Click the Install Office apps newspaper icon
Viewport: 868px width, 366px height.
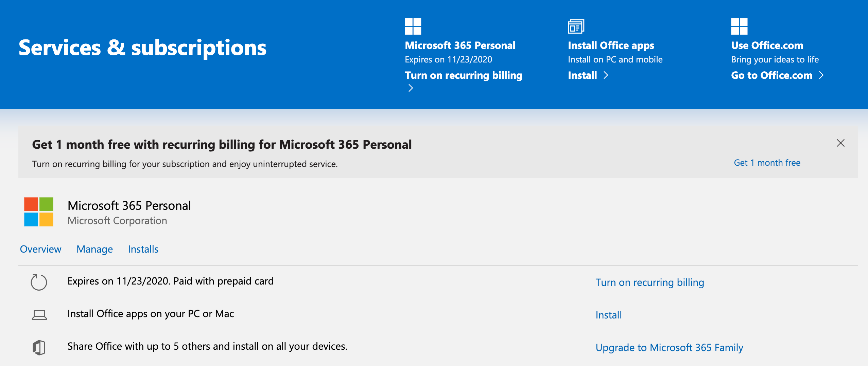(x=576, y=26)
